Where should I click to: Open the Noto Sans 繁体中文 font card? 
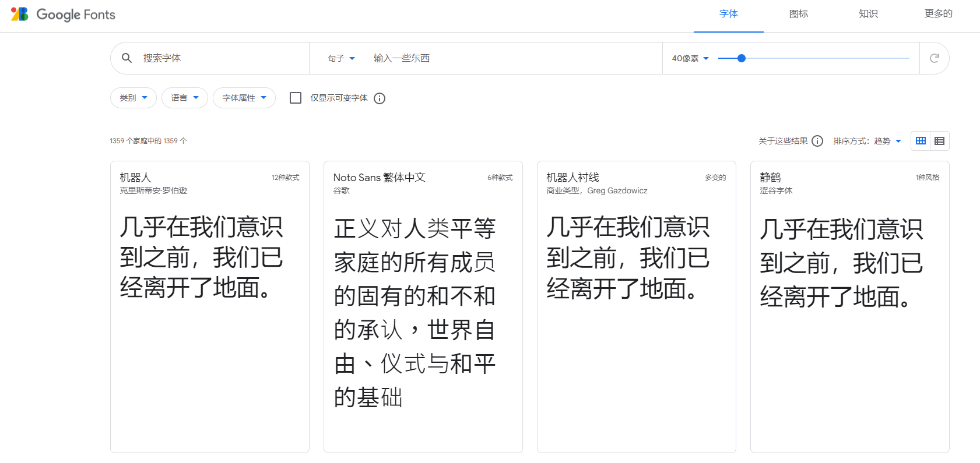[x=423, y=307]
